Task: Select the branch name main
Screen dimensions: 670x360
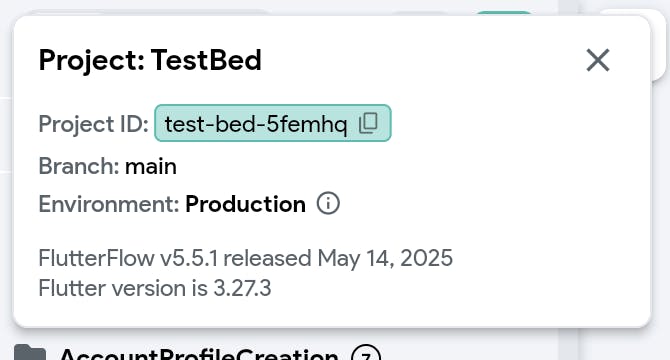Action: [151, 166]
